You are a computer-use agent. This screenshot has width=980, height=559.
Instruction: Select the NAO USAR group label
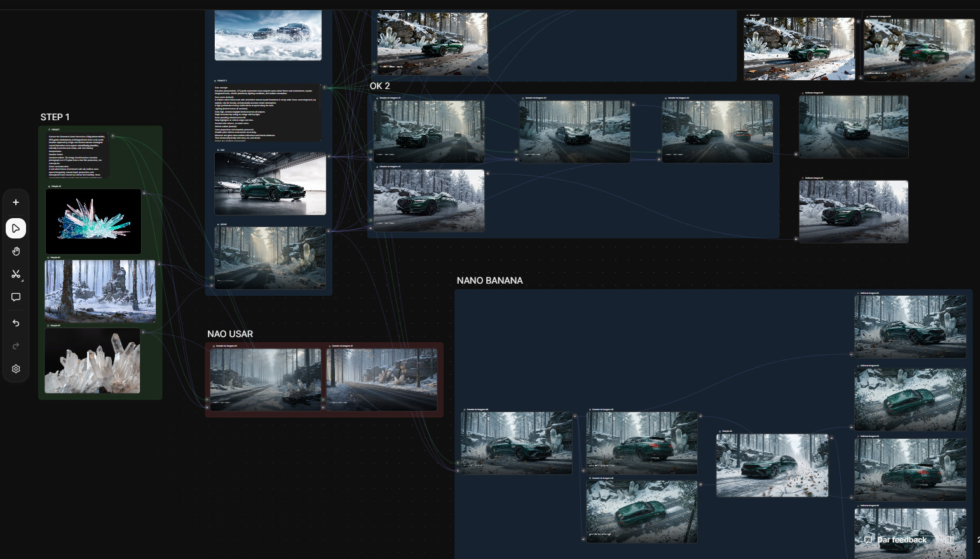tap(230, 334)
